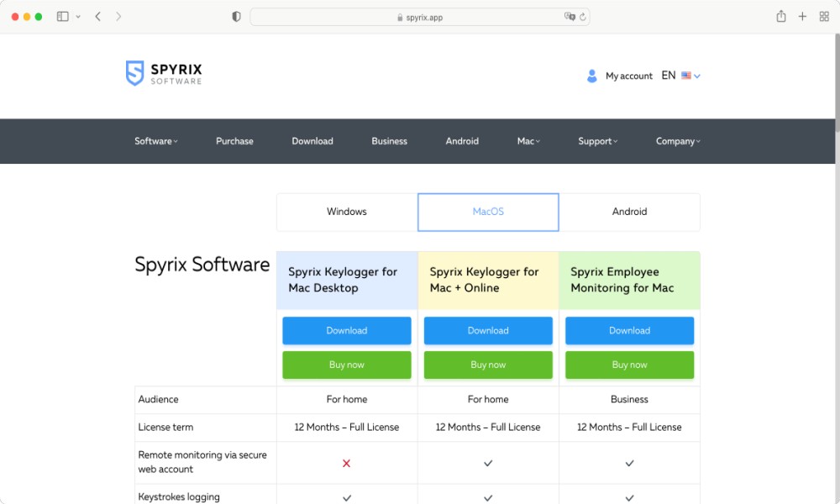
Task: Click the translate icon in address bar
Action: (570, 17)
